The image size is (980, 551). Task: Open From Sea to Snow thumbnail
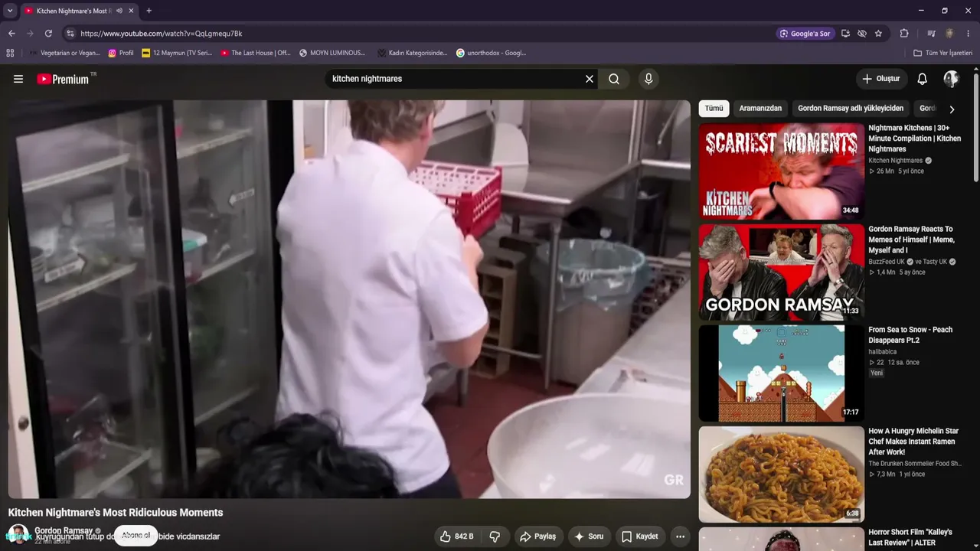click(781, 373)
